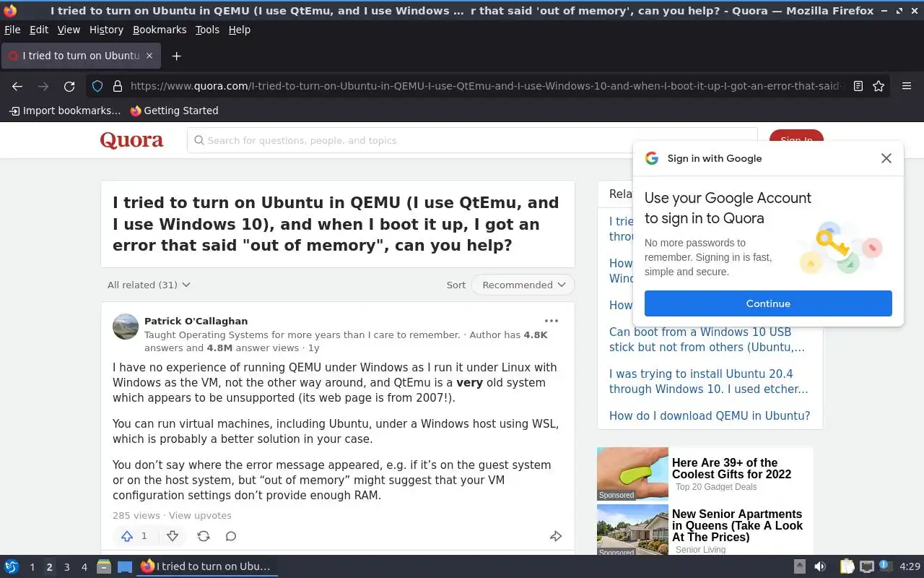The width and height of the screenshot is (924, 578).
Task: Switch to workspace 3
Action: (66, 567)
